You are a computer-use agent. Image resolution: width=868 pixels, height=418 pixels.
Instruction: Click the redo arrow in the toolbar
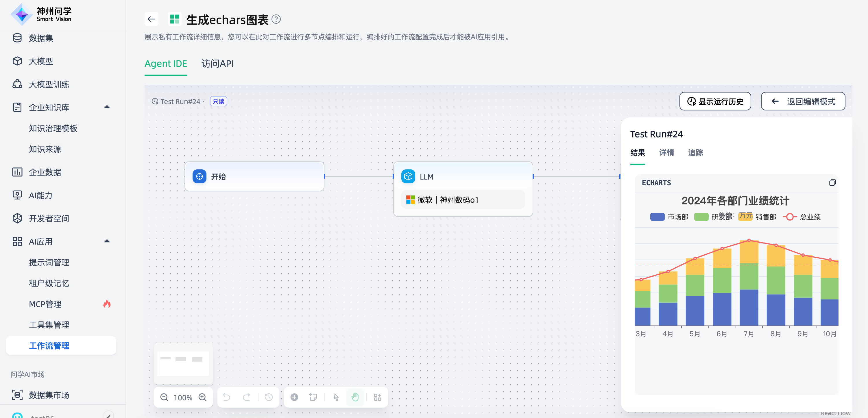(x=246, y=397)
